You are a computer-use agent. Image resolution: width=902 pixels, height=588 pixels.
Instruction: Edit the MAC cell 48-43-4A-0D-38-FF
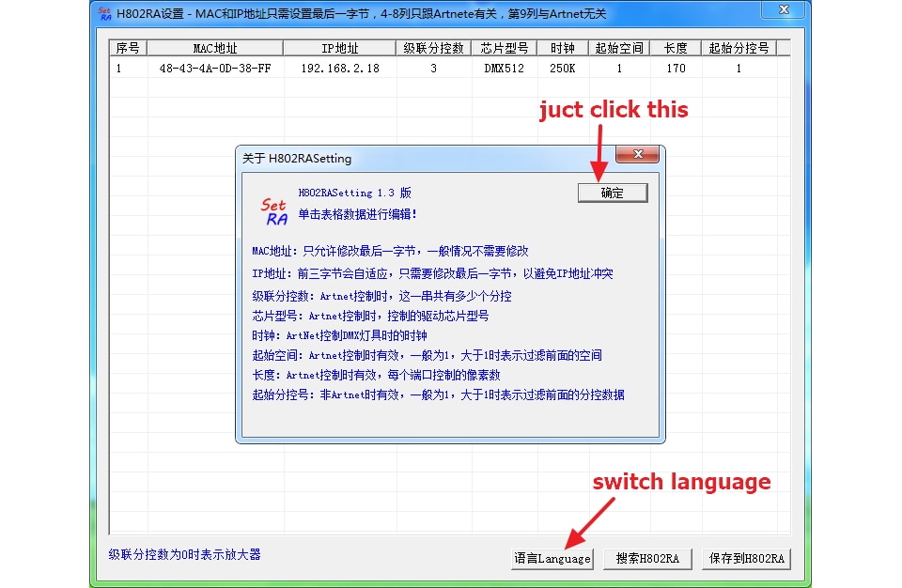click(x=215, y=69)
